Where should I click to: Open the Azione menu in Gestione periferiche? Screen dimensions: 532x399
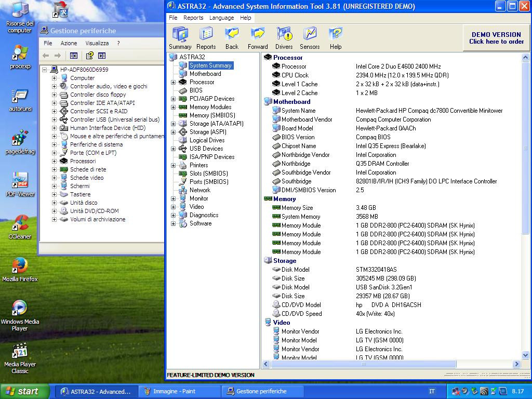69,43
